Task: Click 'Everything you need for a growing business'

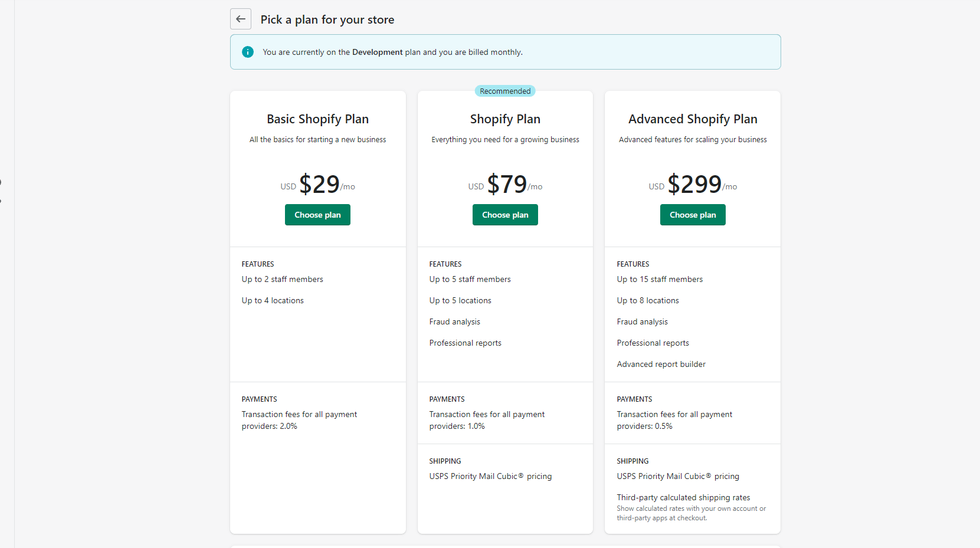Action: coord(505,140)
